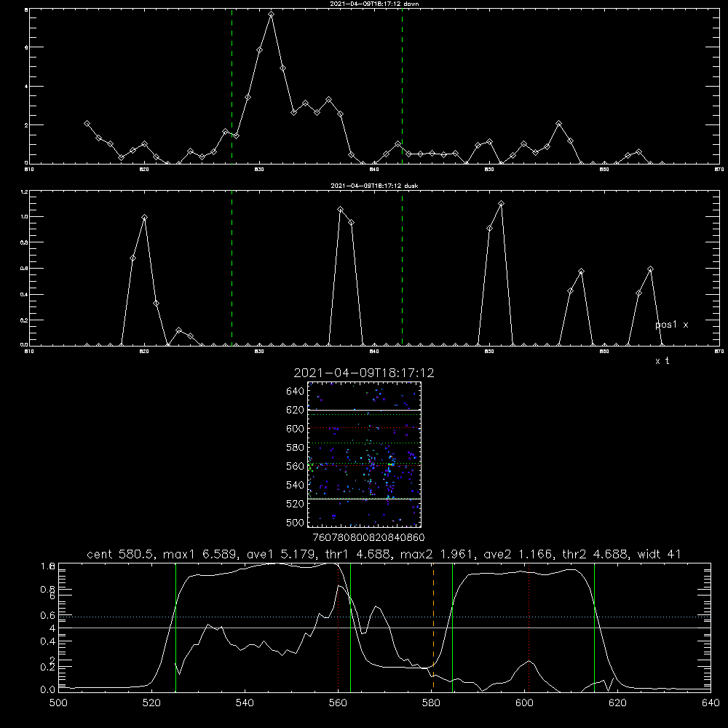Click the '600' y-axis label of the scatter image
728x728 pixels.
coord(296,429)
